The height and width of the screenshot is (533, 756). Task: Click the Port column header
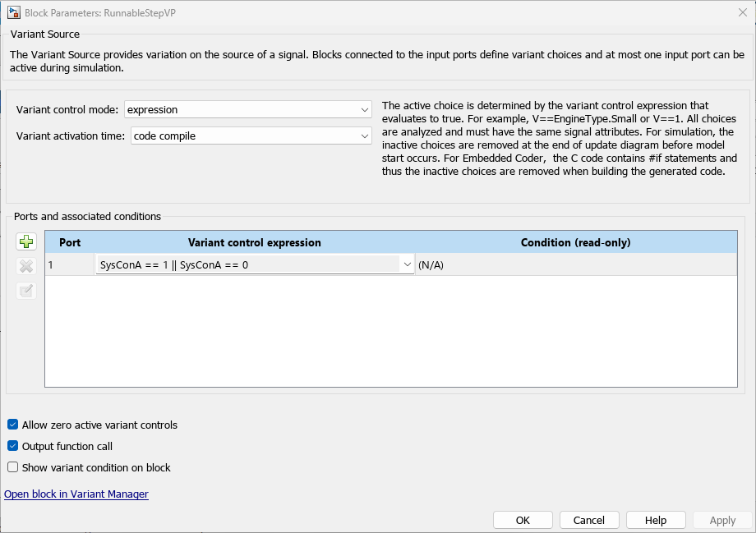pos(70,242)
